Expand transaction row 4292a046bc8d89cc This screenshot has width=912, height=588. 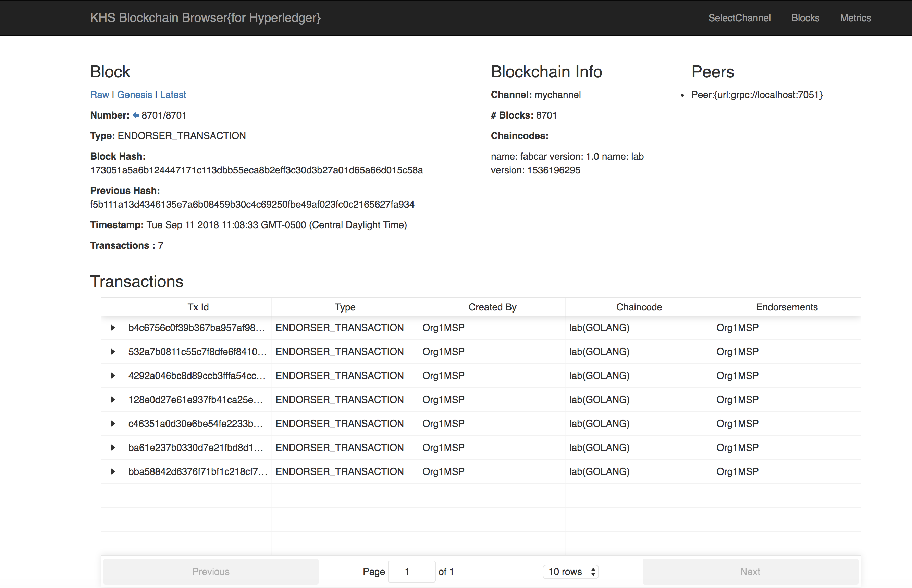coord(113,376)
